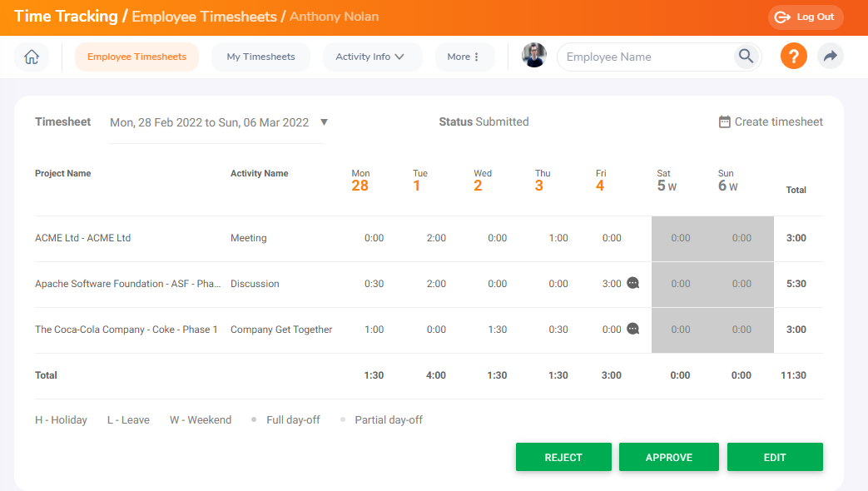This screenshot has width=868, height=491.
Task: Click Meeting's Thursday 1:00 entry
Action: [558, 238]
